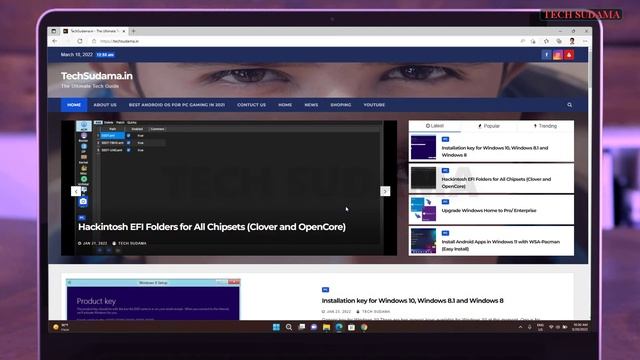
Task: Open the new tab plus button
Action: tap(133, 31)
